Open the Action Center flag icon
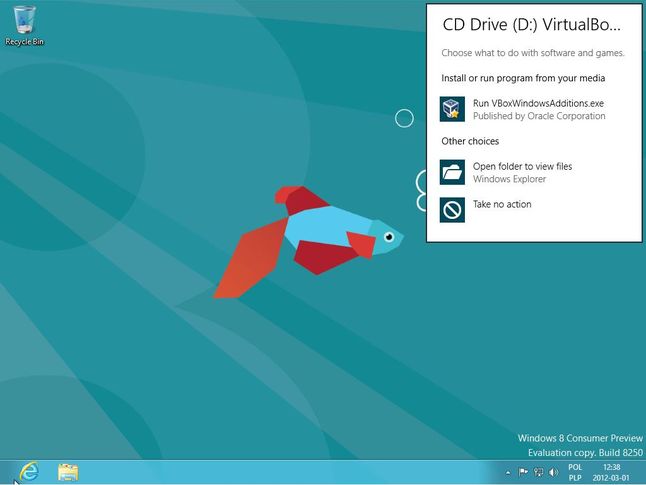This screenshot has width=646, height=485. coord(523,472)
